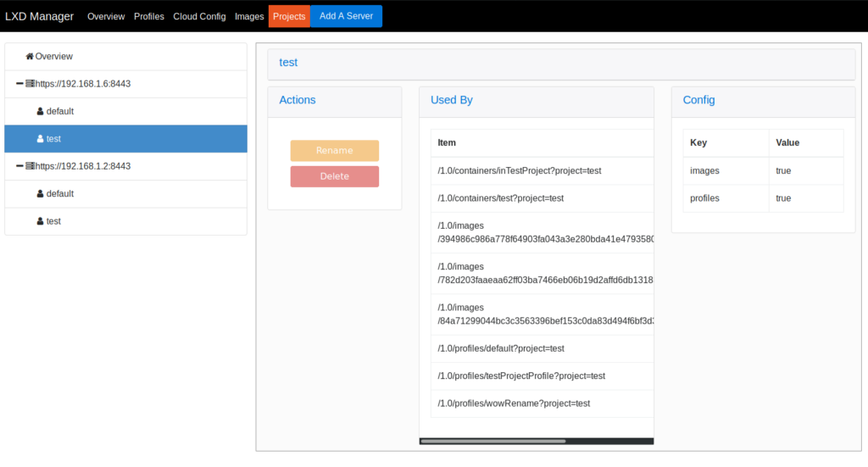The height and width of the screenshot is (467, 868).
Task: Click server icon for https://192.168.1.6:8443
Action: (x=30, y=84)
